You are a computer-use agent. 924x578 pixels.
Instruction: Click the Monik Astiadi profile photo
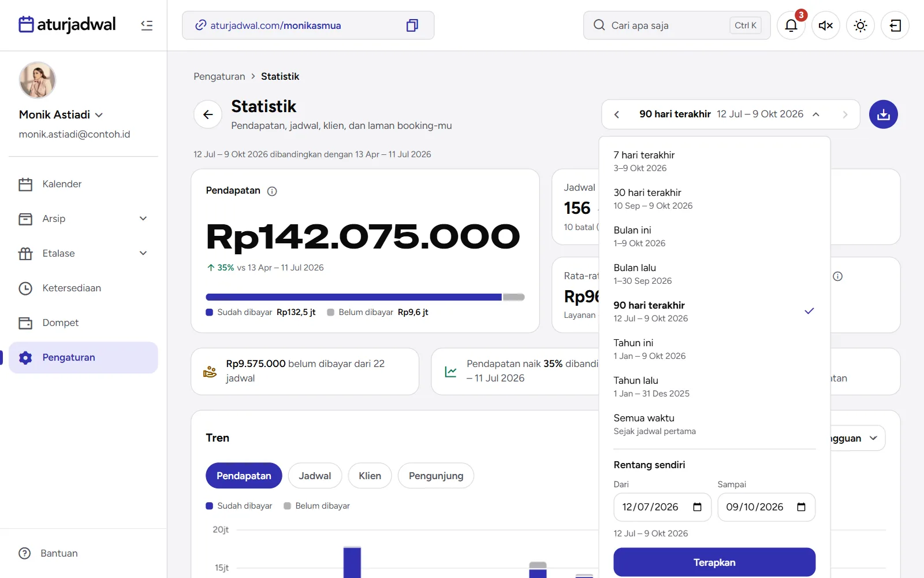point(38,80)
